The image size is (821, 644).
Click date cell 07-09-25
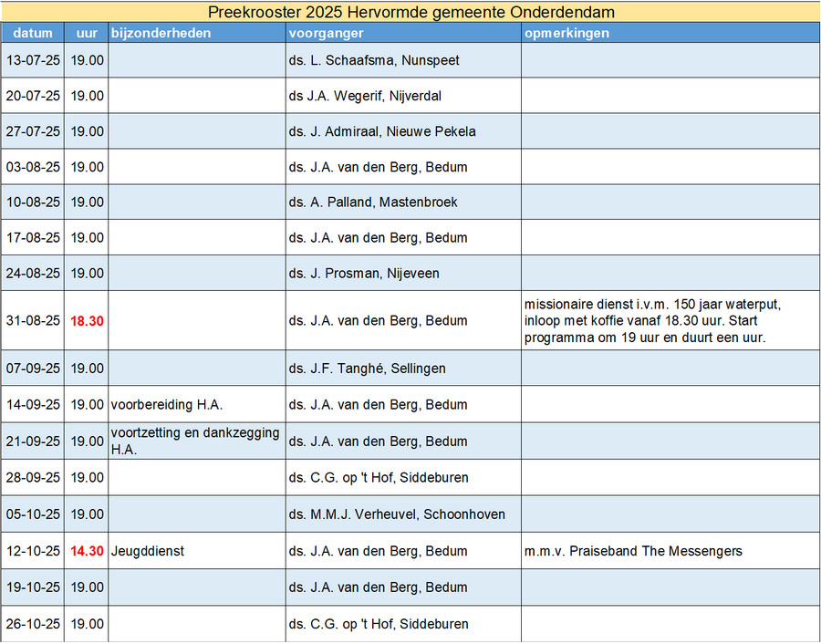click(x=33, y=369)
